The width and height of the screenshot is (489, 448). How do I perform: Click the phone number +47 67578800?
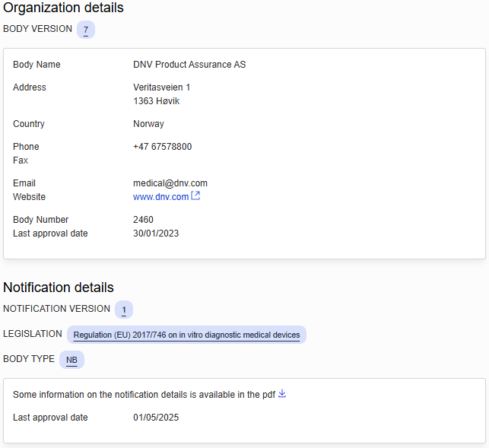pos(163,147)
